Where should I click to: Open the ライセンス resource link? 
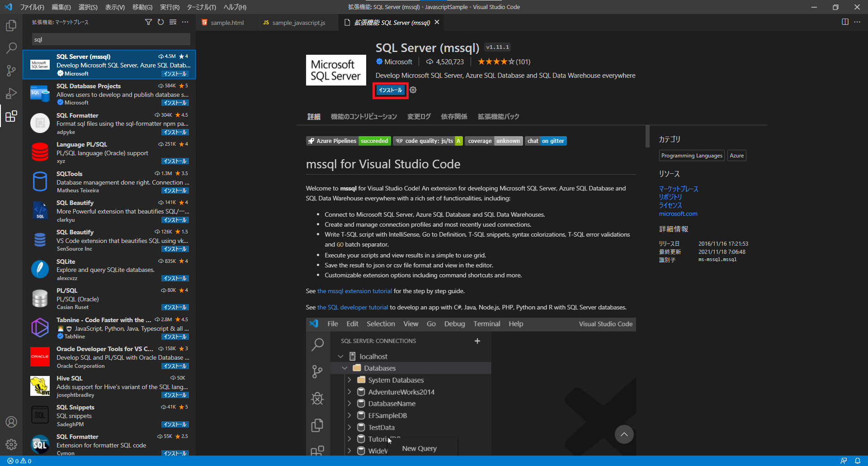(670, 205)
